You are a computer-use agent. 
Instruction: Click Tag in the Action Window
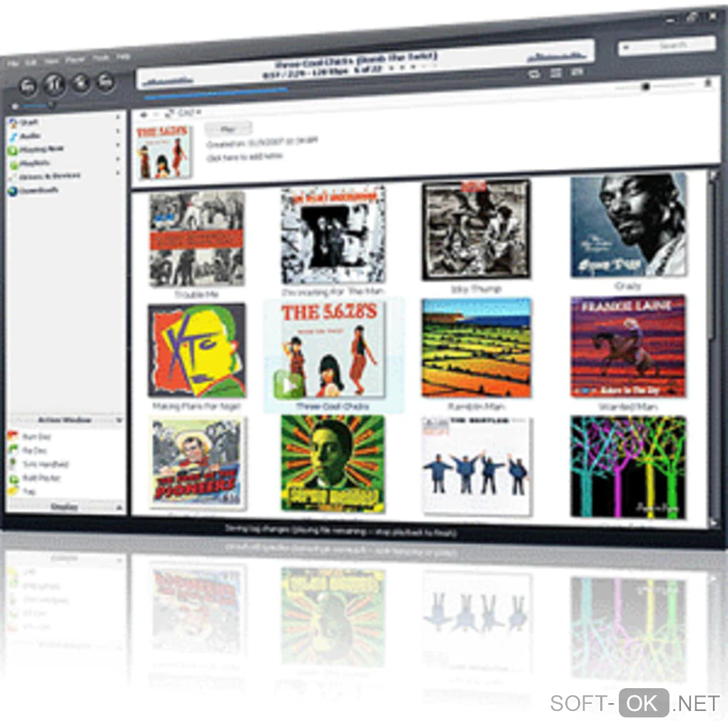(x=29, y=491)
